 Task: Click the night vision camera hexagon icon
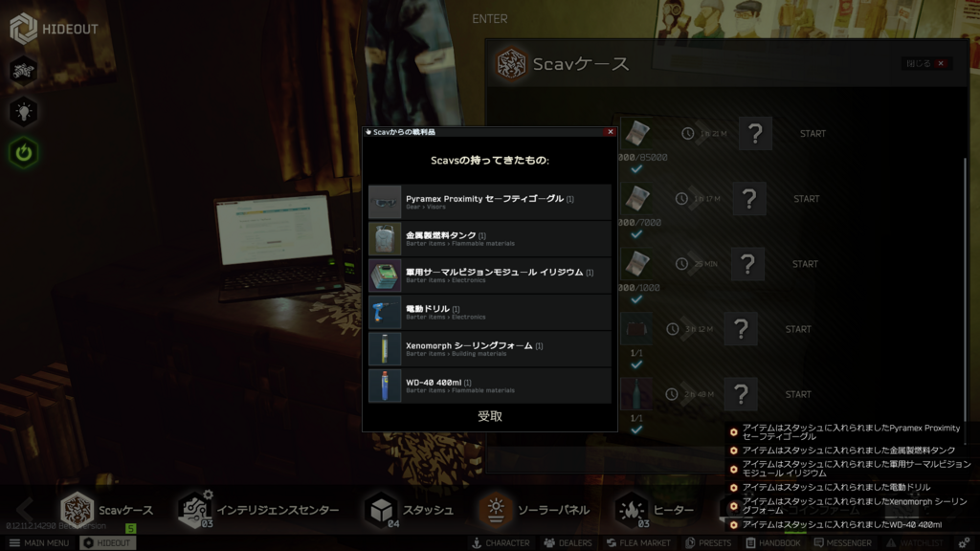tap(23, 70)
